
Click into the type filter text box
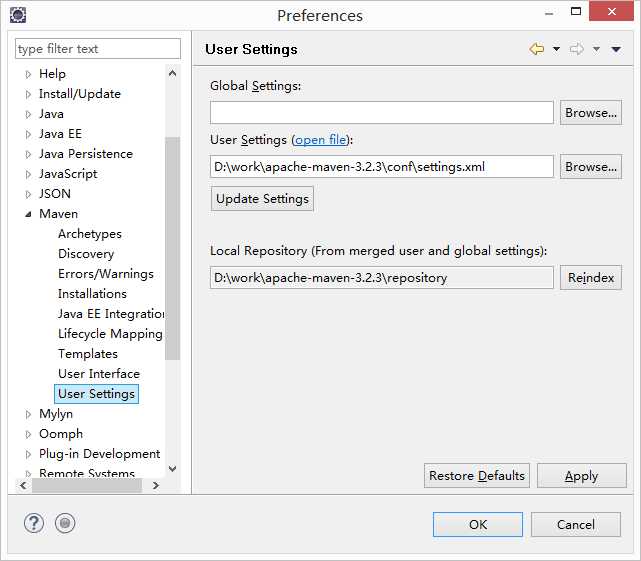pos(98,49)
